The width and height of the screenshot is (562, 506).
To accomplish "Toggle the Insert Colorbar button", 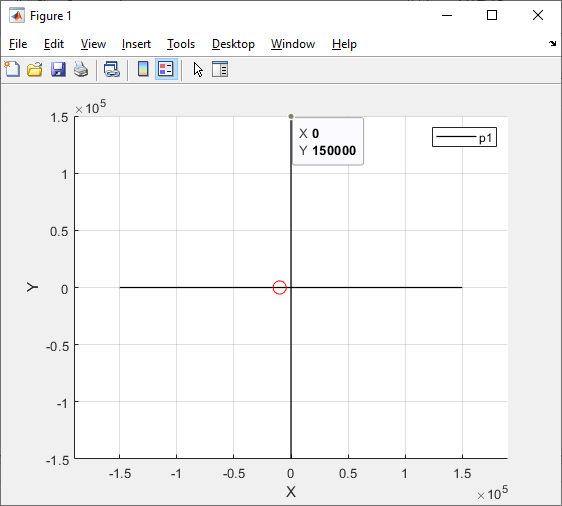I will pos(143,69).
